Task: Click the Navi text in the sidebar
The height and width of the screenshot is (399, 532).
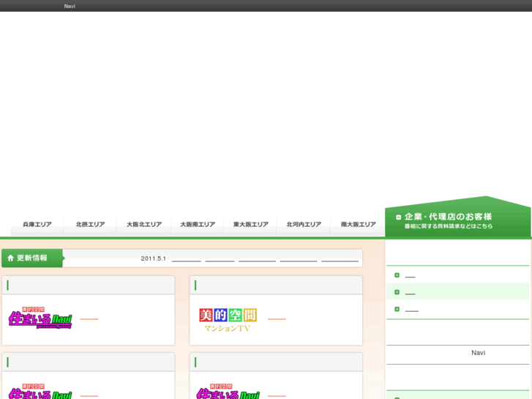Action: click(478, 353)
